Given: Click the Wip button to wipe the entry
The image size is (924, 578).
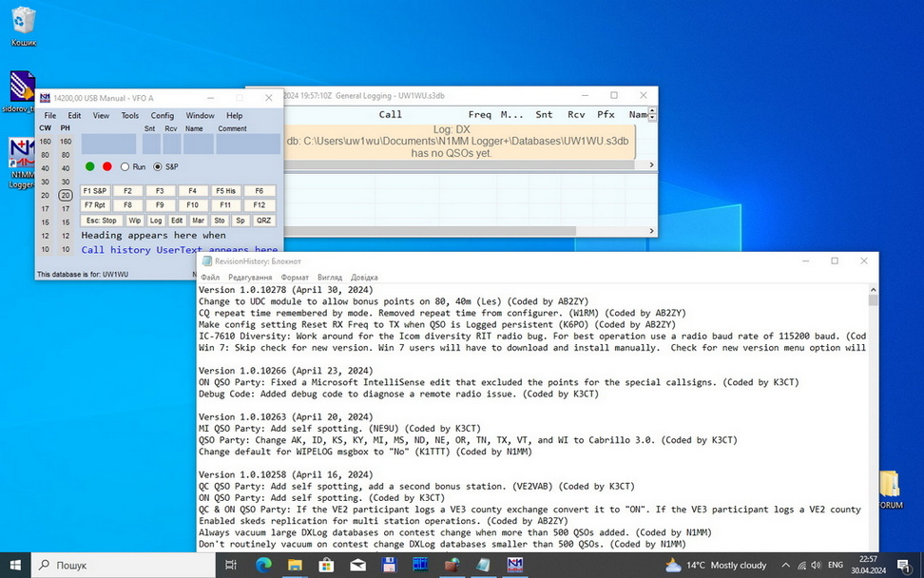Looking at the screenshot, I should point(134,221).
